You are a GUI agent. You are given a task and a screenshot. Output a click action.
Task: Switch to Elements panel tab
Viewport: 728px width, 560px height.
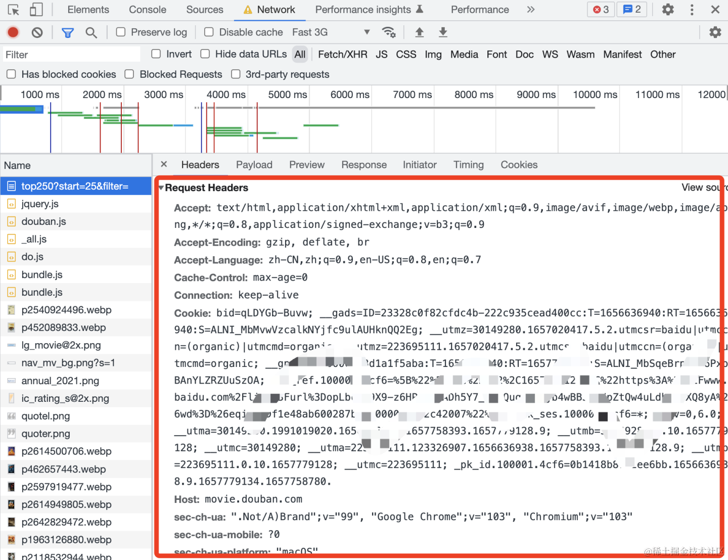88,10
